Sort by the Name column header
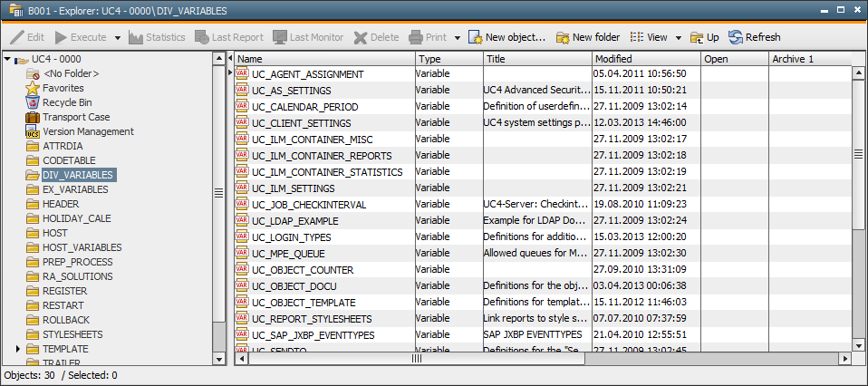Screen dimensions: 868x386 (325, 59)
